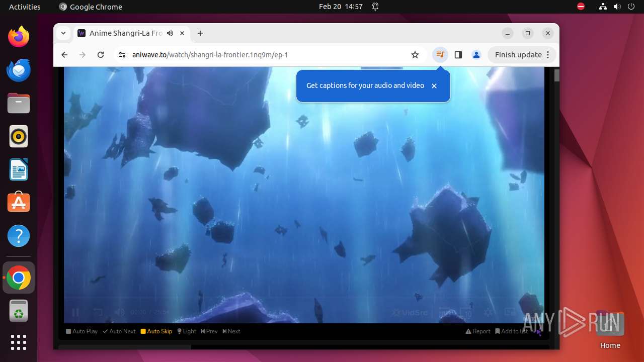Click the video frame to toggle playback
The image size is (644, 362).
[x=304, y=195]
